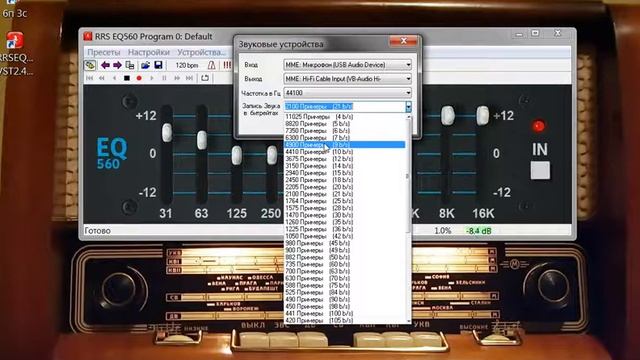Open the Устройства... menu
Image resolution: width=640 pixels, height=360 pixels.
point(201,52)
